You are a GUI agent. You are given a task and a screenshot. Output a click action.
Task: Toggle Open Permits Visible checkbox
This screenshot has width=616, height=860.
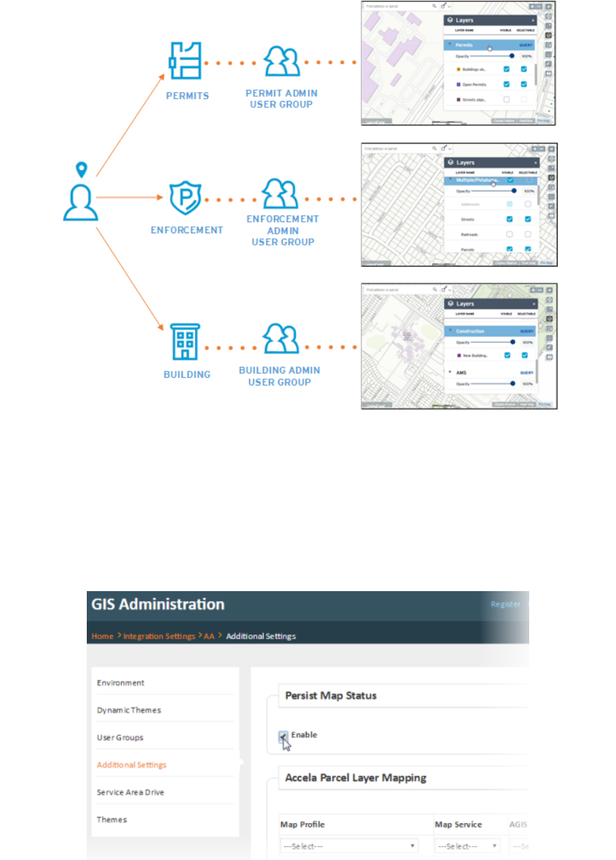point(506,84)
